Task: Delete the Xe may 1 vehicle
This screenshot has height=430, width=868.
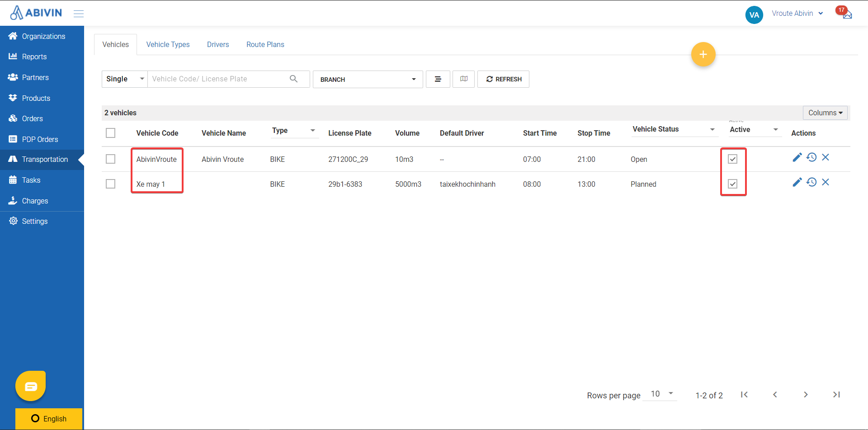Action: (826, 182)
